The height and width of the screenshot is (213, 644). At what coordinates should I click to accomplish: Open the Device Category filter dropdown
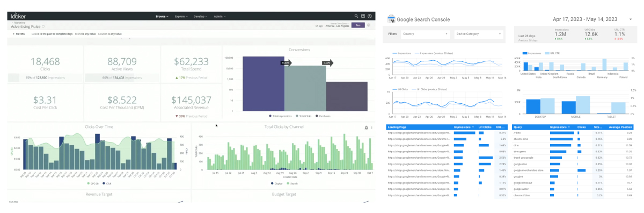479,34
